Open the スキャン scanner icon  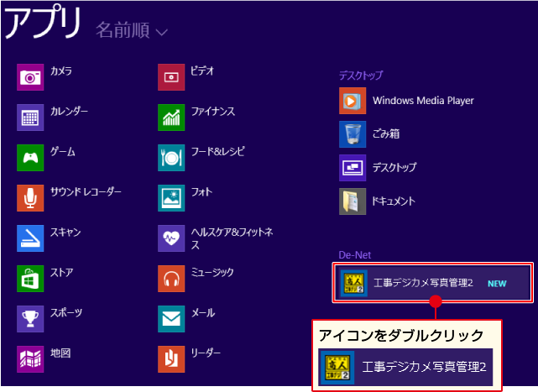pyautogui.click(x=30, y=238)
